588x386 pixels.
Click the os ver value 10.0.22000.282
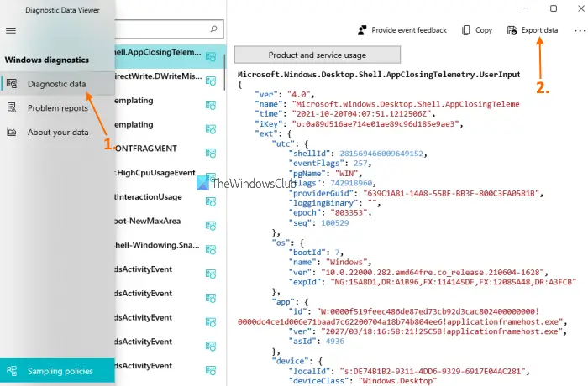pyautogui.click(x=432, y=272)
